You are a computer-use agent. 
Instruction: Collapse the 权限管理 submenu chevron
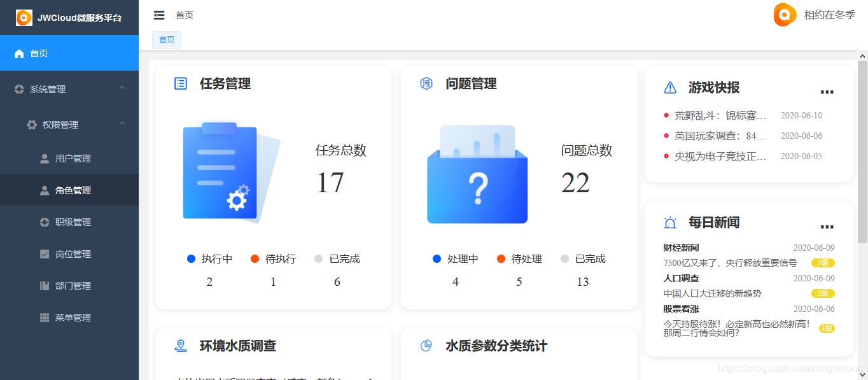coord(122,123)
